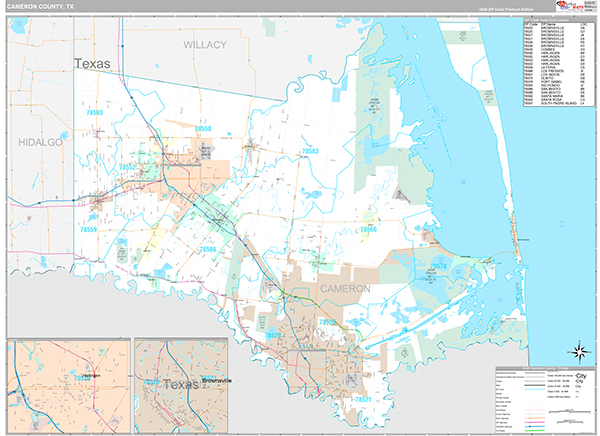Click the WILLACY county name label
Viewport: 600px width, 436px height.
(x=205, y=45)
